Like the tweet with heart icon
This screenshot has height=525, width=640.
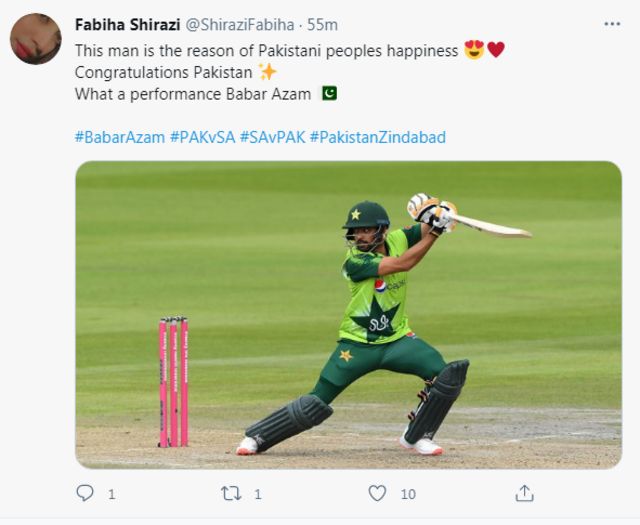coord(377,493)
